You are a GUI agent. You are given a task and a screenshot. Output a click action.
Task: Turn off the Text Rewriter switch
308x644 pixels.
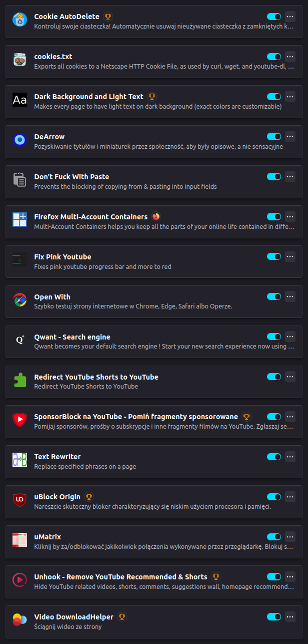point(274,457)
